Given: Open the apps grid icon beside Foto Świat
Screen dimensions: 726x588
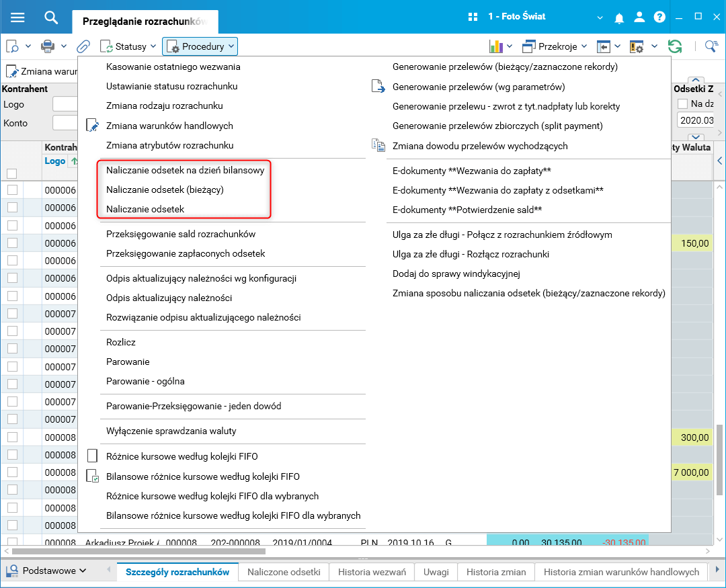Looking at the screenshot, I should tap(473, 17).
